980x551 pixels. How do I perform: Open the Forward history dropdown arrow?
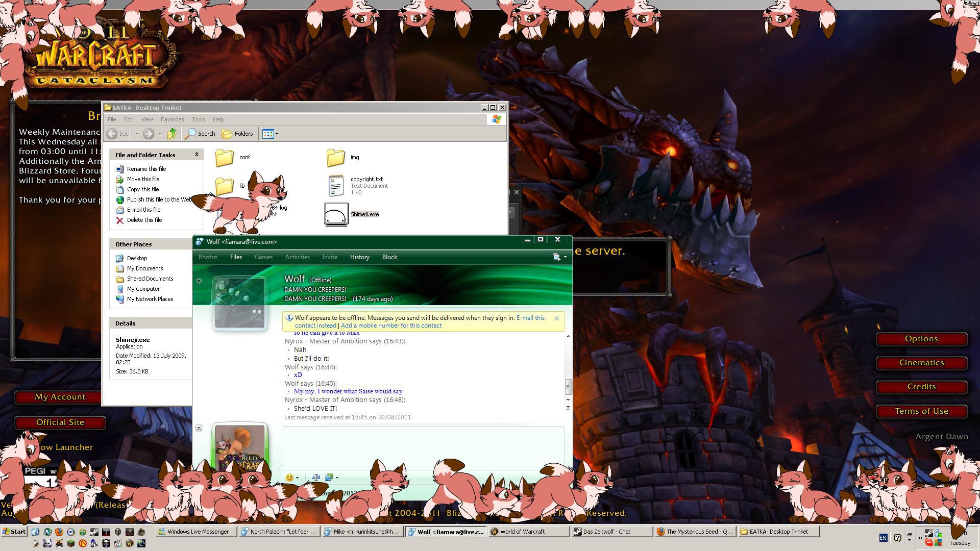point(160,134)
